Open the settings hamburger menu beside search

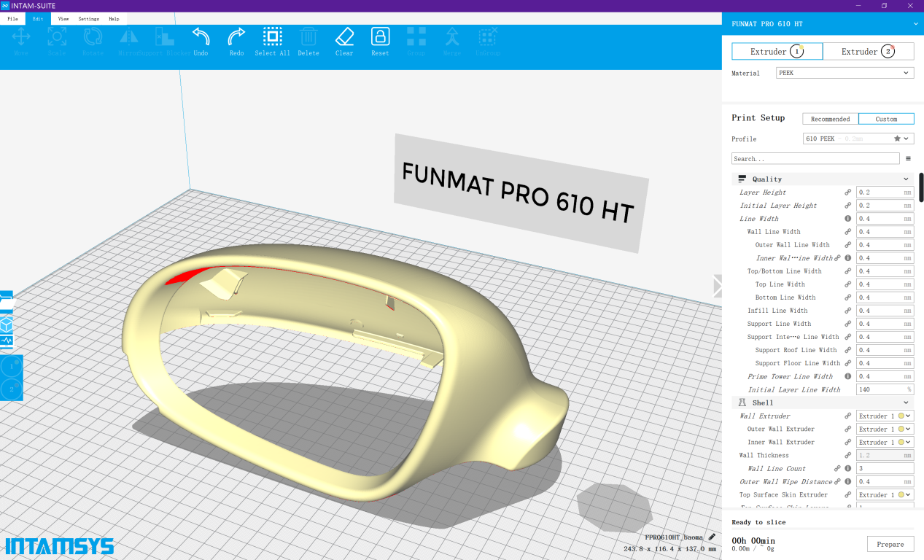pos(908,158)
